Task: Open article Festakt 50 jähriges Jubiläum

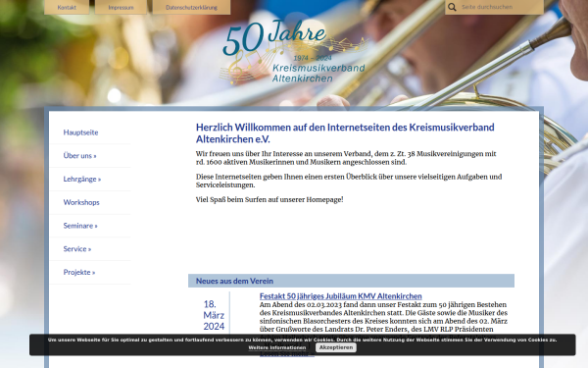Action: (x=340, y=296)
